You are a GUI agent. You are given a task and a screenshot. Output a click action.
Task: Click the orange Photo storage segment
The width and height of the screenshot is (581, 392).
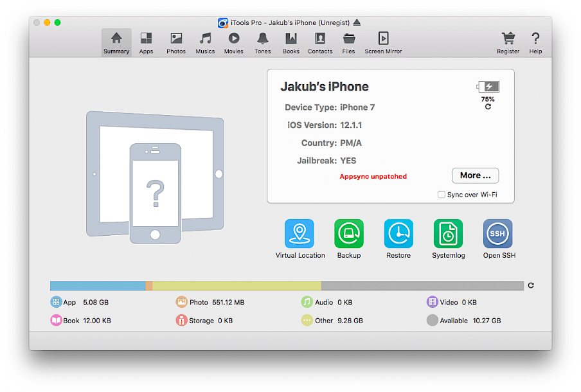(149, 286)
